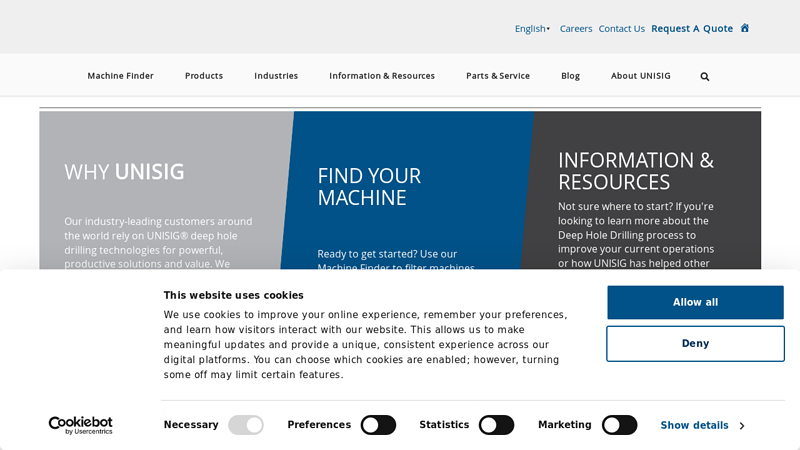
Task: Open the Machine Finder menu item
Action: [x=120, y=76]
